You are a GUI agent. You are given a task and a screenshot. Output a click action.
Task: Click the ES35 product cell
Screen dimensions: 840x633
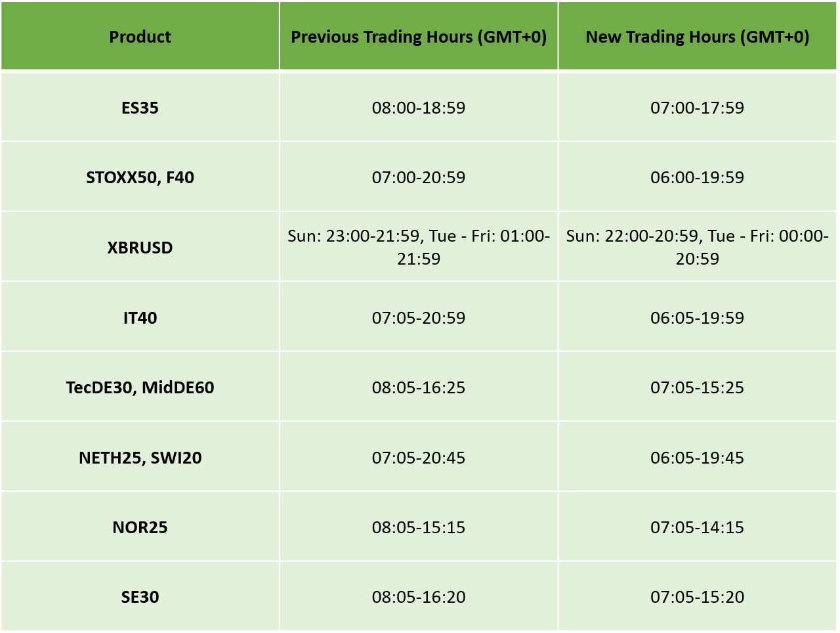tap(140, 107)
